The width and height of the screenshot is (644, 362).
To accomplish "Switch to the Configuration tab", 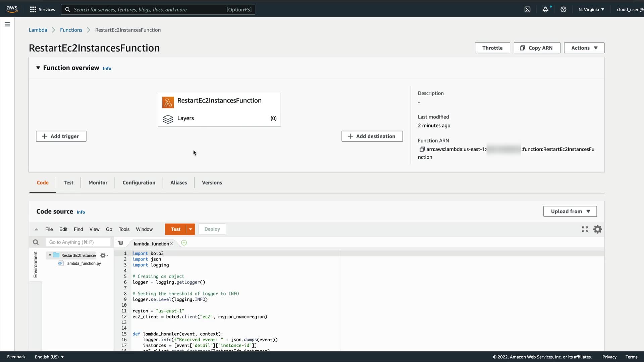I will point(139,183).
